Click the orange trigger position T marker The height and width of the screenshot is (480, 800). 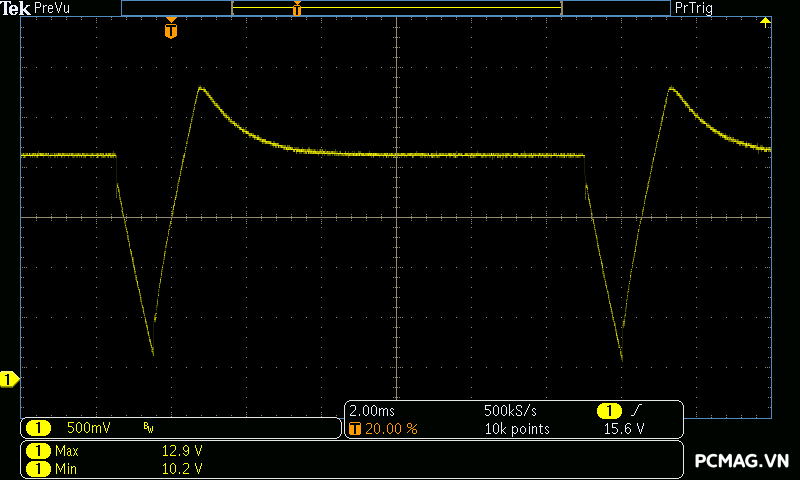point(171,31)
